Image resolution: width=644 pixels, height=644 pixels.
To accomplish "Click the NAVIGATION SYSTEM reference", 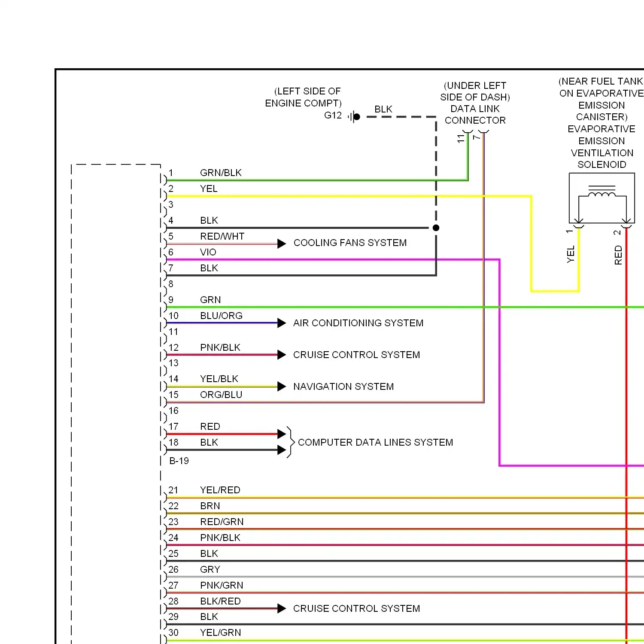I will pyautogui.click(x=343, y=386).
